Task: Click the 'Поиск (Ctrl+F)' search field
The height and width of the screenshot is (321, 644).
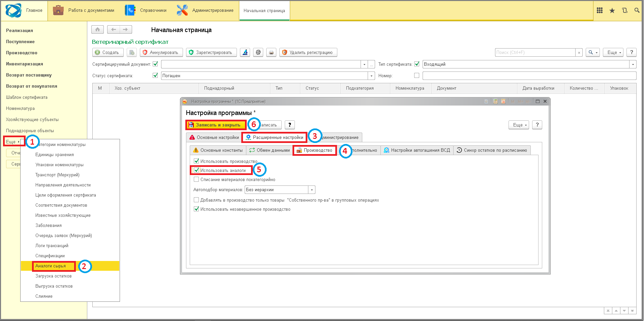Action: tap(535, 52)
